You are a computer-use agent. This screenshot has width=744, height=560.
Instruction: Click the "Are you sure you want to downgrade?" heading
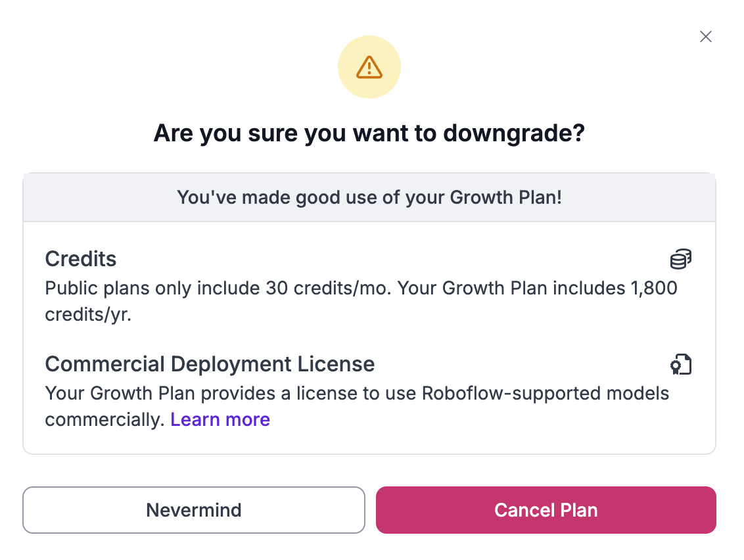click(x=369, y=133)
